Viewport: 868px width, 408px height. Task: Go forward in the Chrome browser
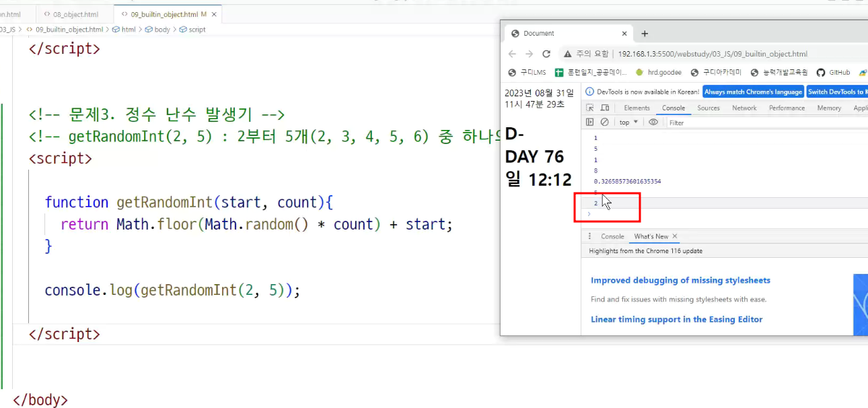pyautogui.click(x=529, y=54)
